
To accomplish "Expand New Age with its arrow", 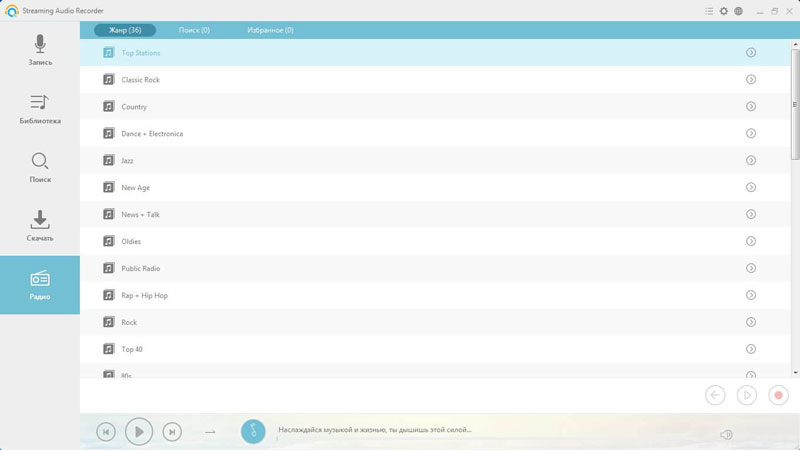I will point(751,188).
